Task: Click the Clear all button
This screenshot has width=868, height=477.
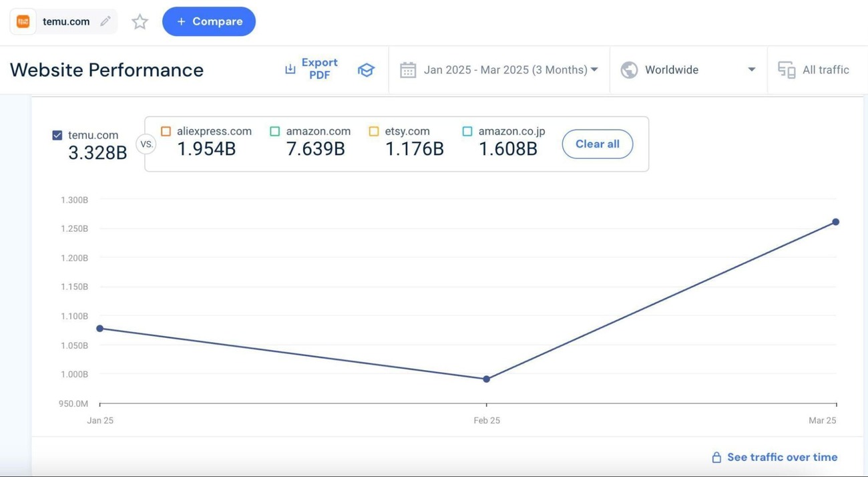Action: pos(597,144)
